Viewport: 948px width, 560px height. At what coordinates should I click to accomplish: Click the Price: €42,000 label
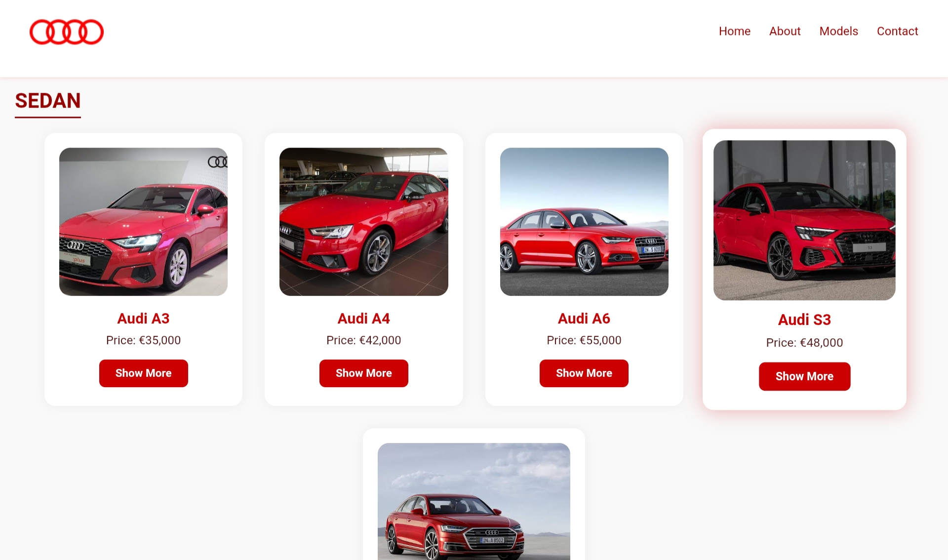[x=364, y=340]
